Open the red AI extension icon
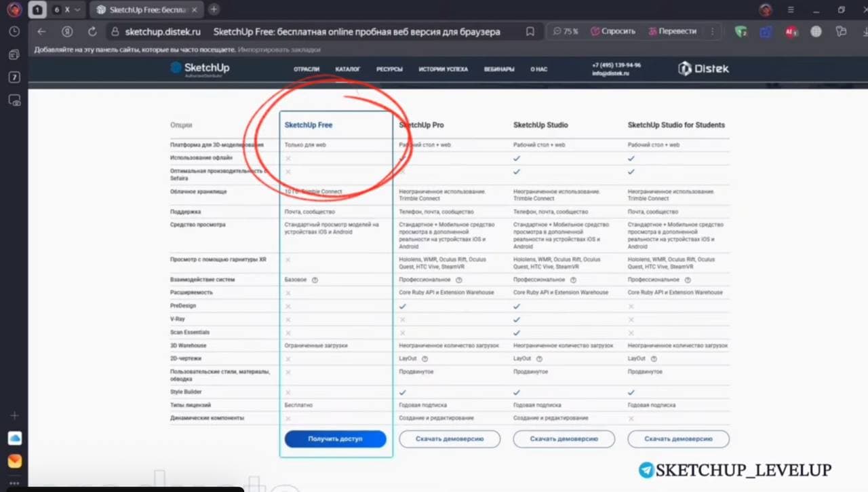This screenshot has width=868, height=492. pyautogui.click(x=791, y=32)
